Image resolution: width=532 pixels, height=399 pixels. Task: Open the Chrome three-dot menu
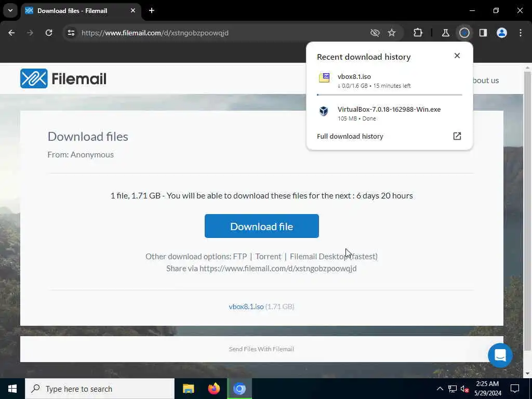tap(521, 33)
